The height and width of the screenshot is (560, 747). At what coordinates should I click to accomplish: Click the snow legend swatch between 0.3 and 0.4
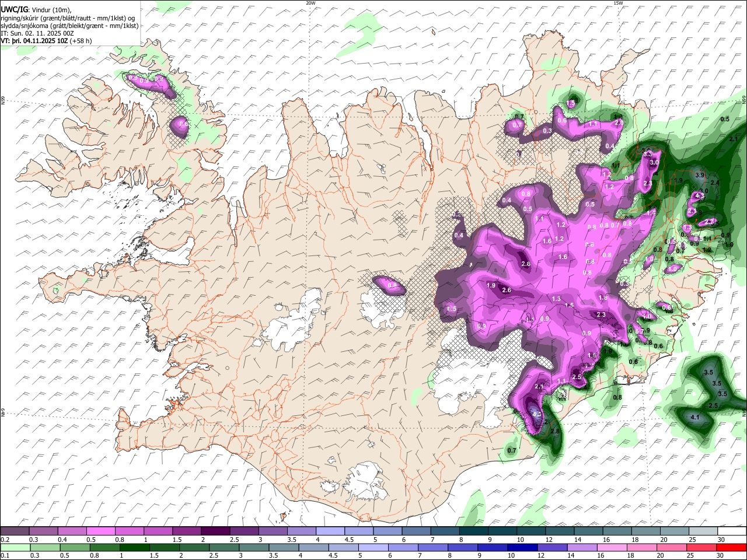[x=43, y=531]
